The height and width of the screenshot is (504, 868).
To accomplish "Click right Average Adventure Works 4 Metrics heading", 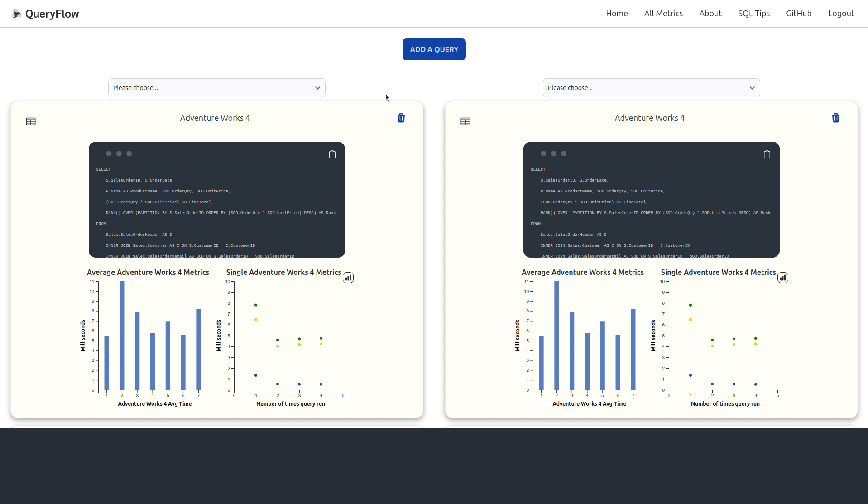I will [x=583, y=272].
